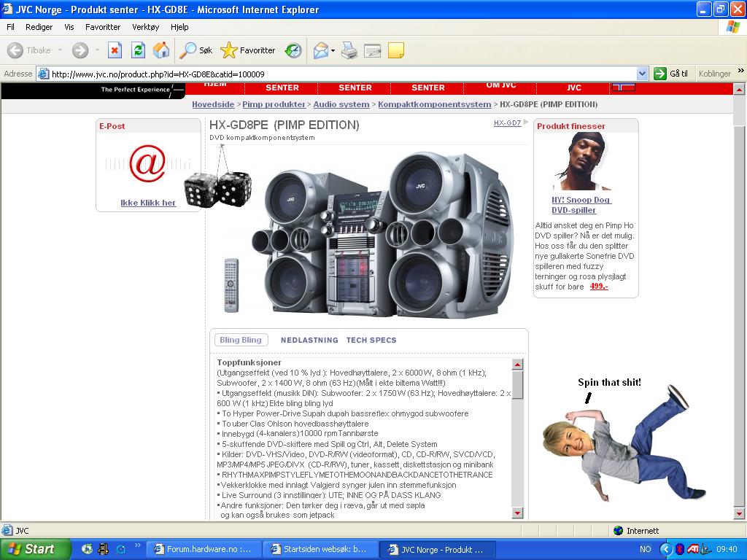Click the NO language indicator in tray
This screenshot has width=747, height=560.
point(645,549)
